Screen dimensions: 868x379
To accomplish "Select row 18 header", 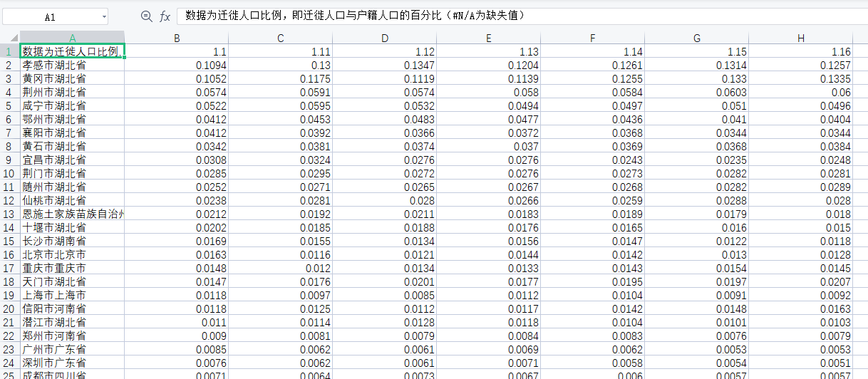I will coord(10,281).
